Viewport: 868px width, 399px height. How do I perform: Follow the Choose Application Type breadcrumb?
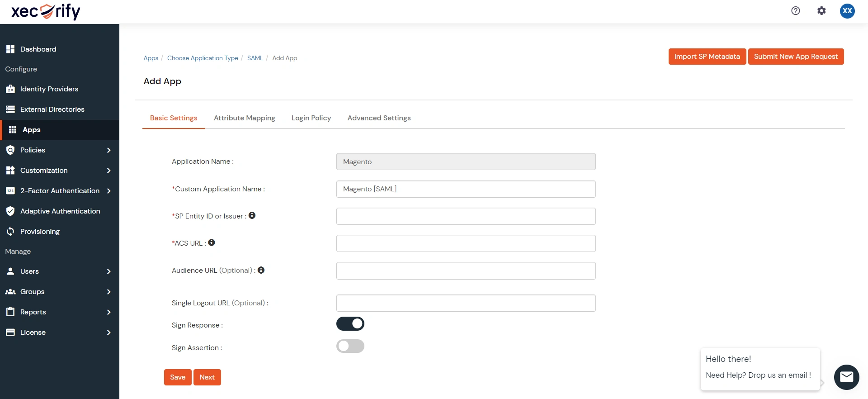203,58
